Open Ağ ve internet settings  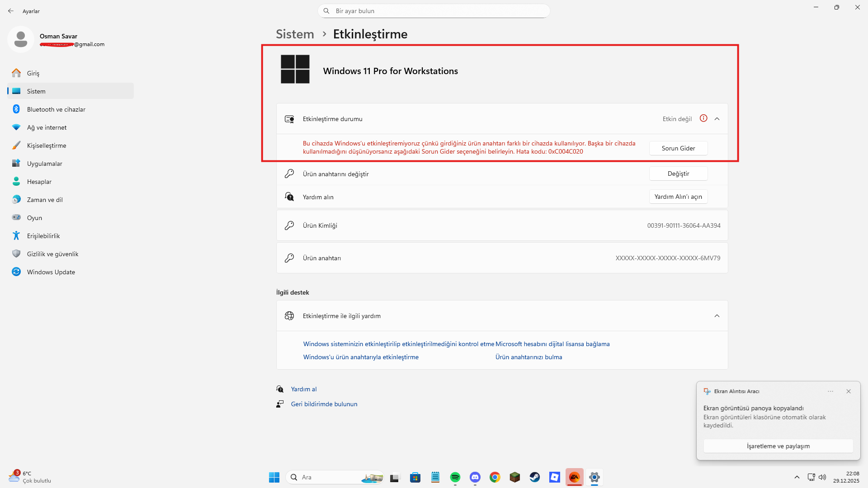[x=71, y=127]
